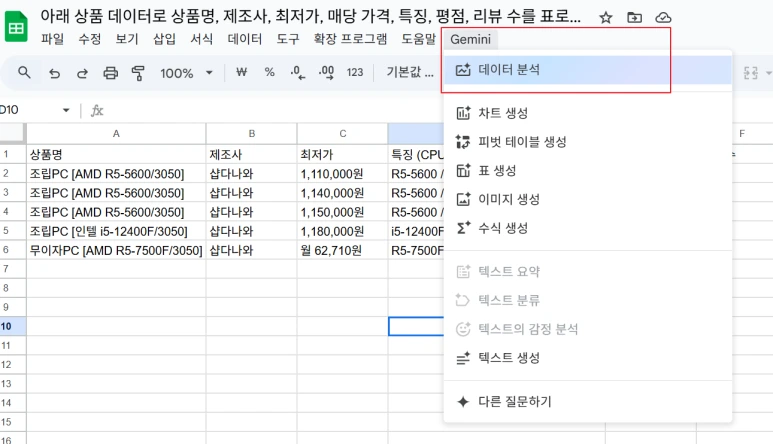
Task: Decrease decimal places
Action: [297, 72]
